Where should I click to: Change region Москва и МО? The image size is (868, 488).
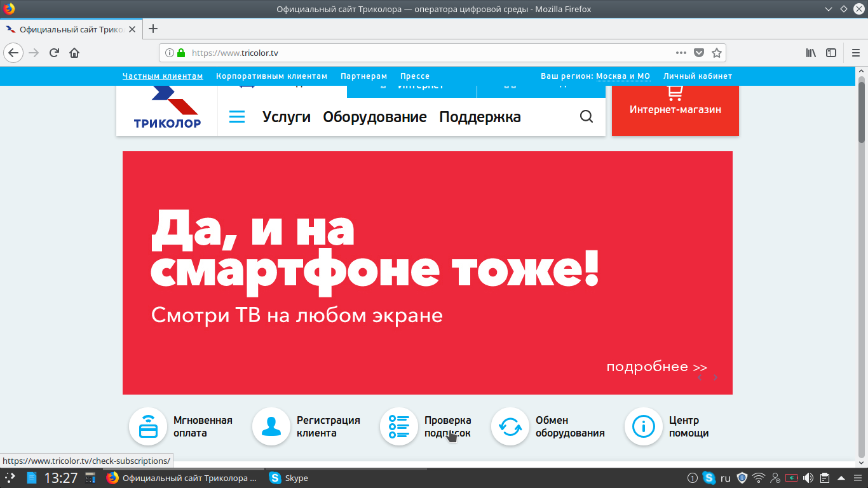pos(623,76)
